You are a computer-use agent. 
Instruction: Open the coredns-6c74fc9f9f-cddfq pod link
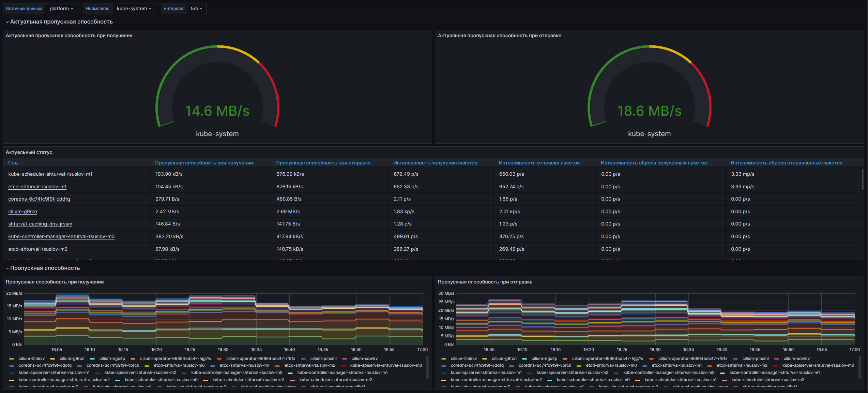click(39, 199)
